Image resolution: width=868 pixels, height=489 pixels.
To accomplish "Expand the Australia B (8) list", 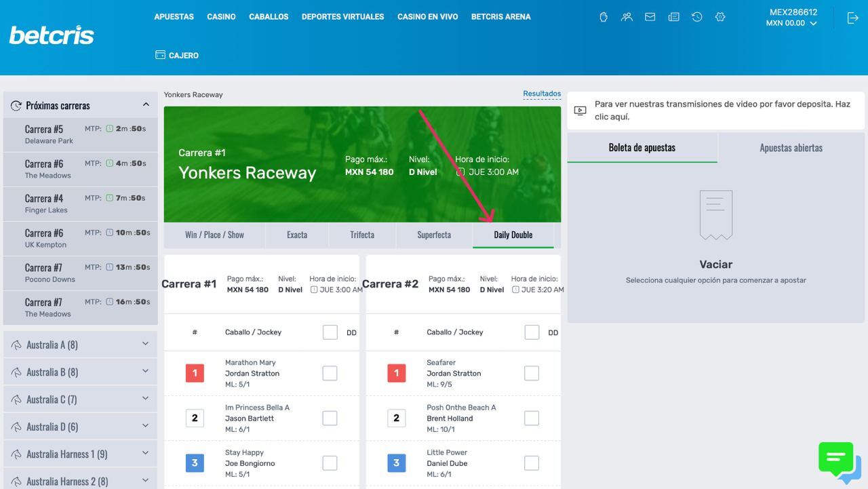I will 145,371.
